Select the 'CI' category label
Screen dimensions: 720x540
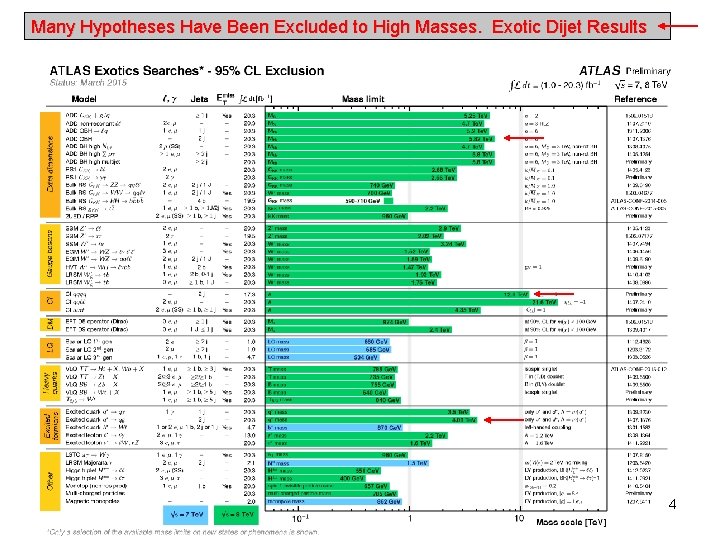(50, 301)
